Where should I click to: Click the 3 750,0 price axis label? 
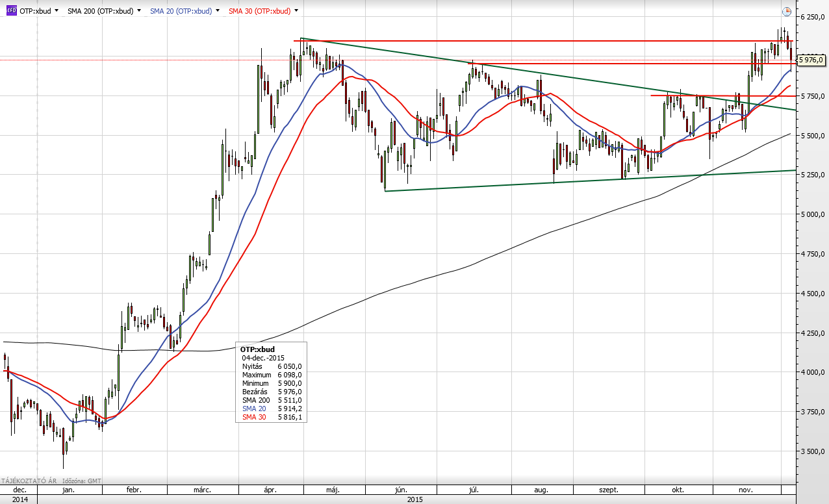[813, 412]
